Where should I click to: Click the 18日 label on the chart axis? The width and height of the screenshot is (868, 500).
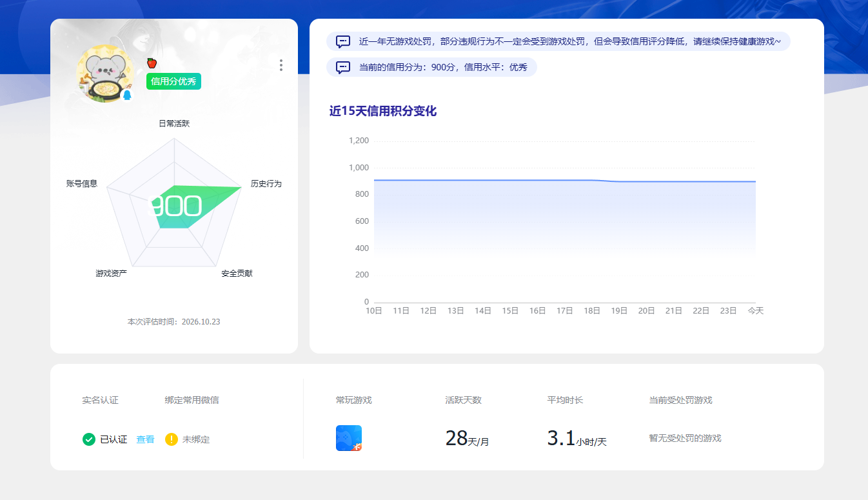[592, 310]
